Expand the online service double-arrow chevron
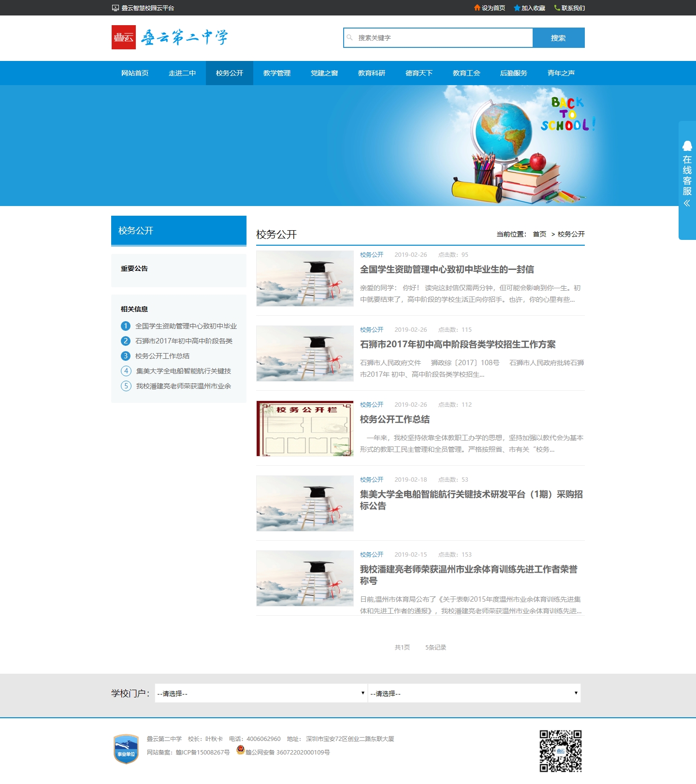The width and height of the screenshot is (696, 784). pos(687,204)
